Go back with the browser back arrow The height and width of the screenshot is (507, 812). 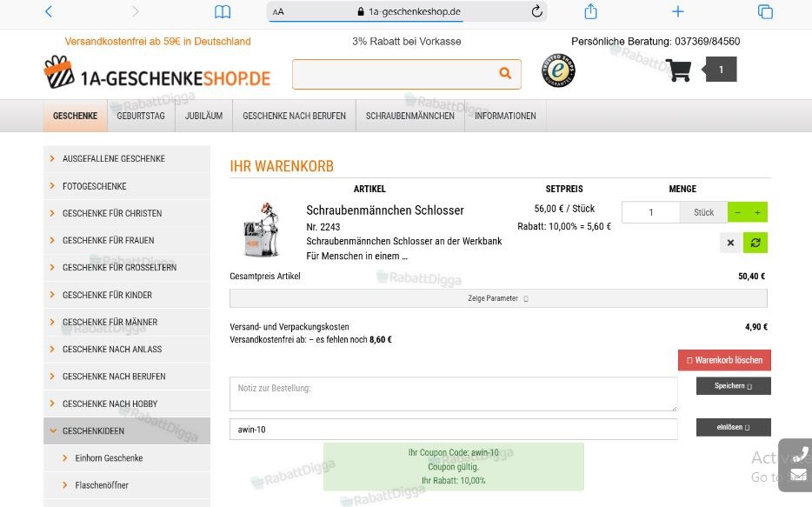pyautogui.click(x=49, y=11)
